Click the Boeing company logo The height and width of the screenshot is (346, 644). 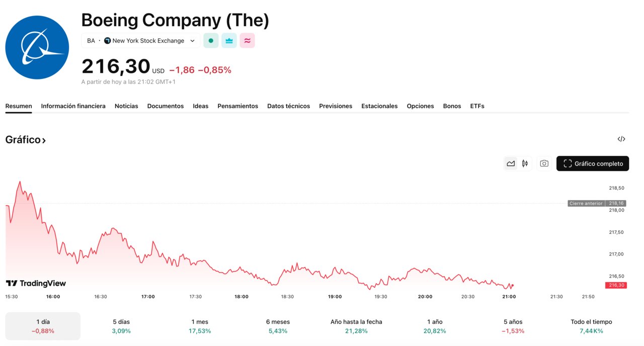37,47
